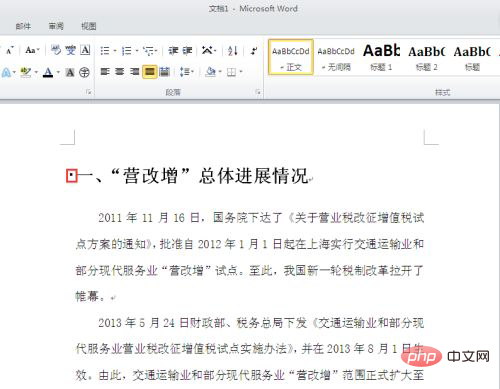Click the Text Effects glowing A icon

6,72
